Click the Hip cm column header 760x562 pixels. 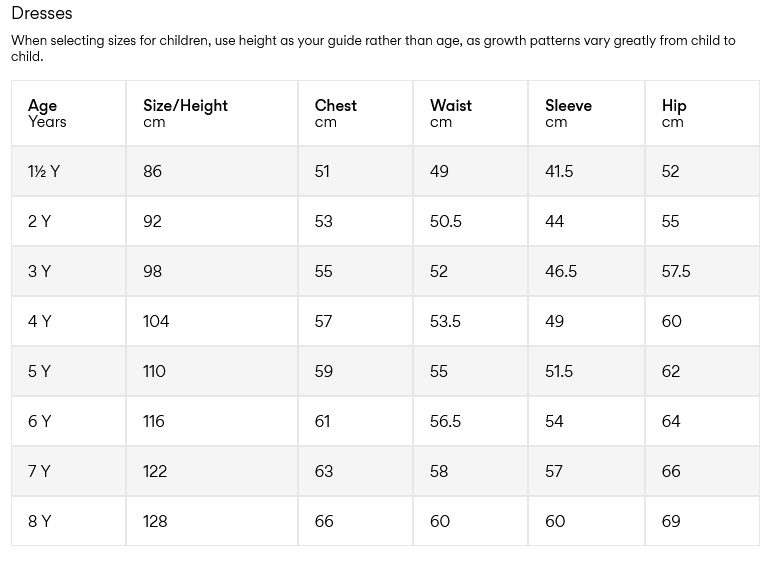(x=674, y=113)
